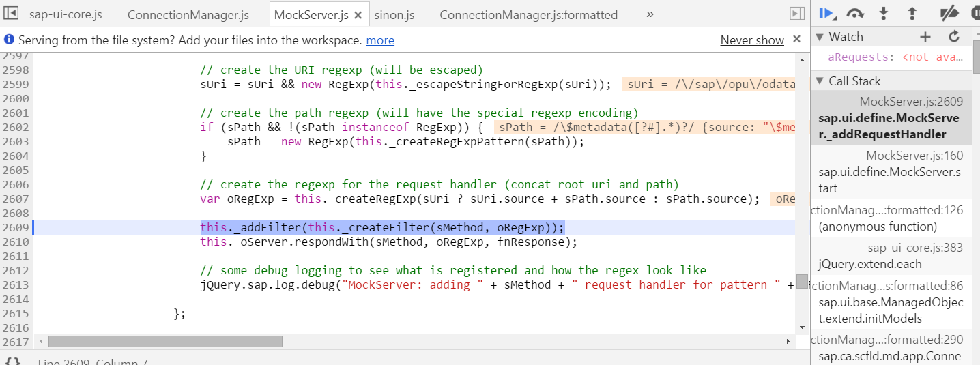Click the vertical scrollbar thumb of the editor
980x365 pixels.
802,282
